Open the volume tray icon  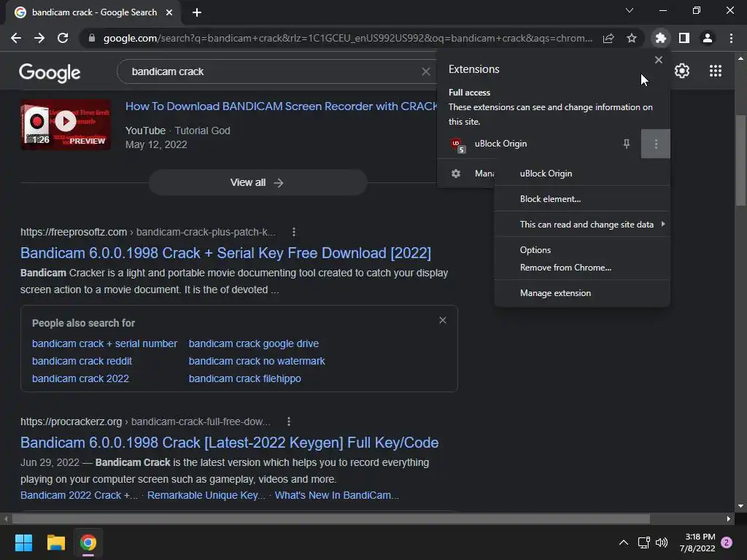(662, 542)
